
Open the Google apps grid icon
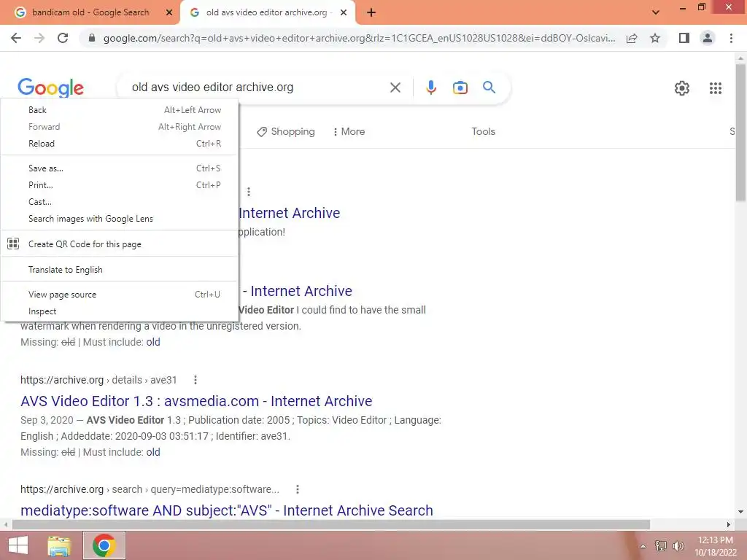coord(715,88)
